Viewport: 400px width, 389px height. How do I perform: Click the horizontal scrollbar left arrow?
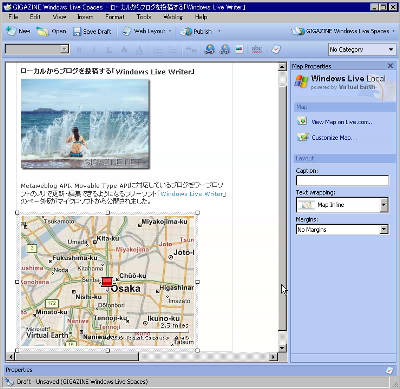[x=11, y=357]
